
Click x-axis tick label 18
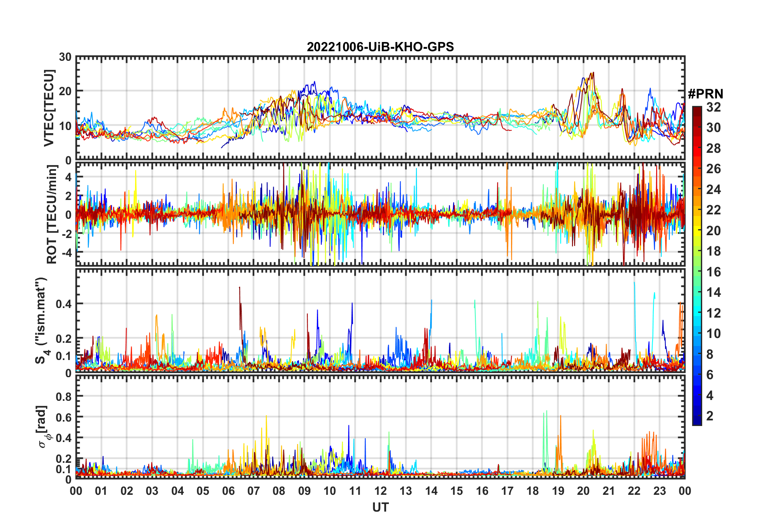[x=533, y=491]
